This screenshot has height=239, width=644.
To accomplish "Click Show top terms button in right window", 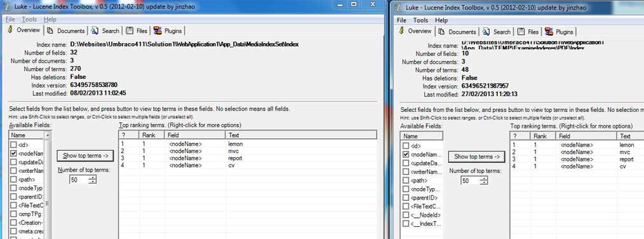I will point(476,157).
